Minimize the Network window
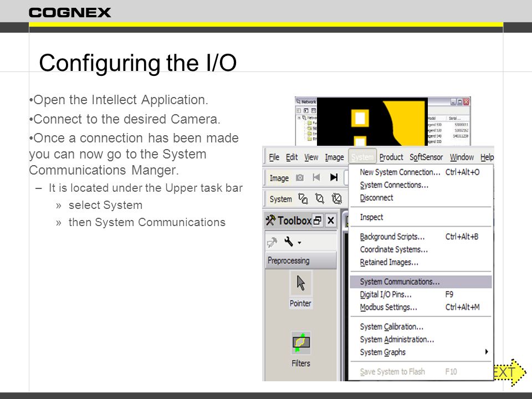The image size is (532, 399). pos(453,101)
